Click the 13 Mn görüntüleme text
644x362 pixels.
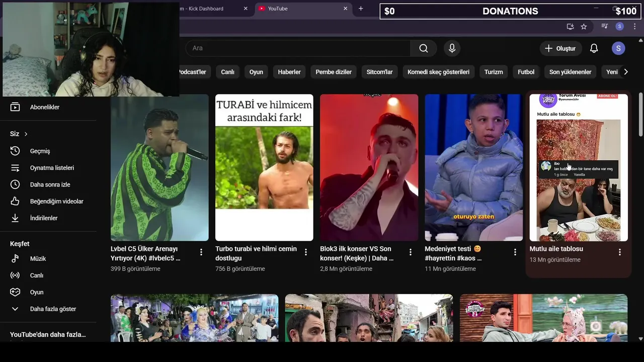(555, 260)
